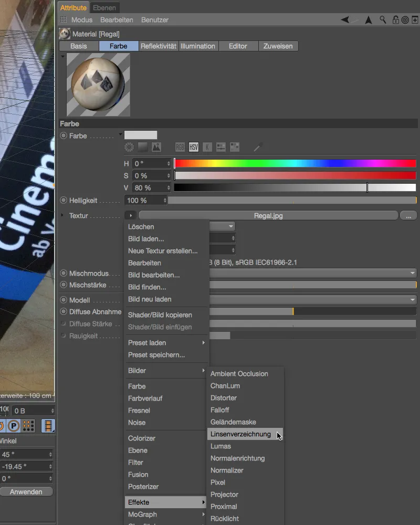
Task: Click the lock icon in the Attribute toolbar
Action: [x=396, y=20]
